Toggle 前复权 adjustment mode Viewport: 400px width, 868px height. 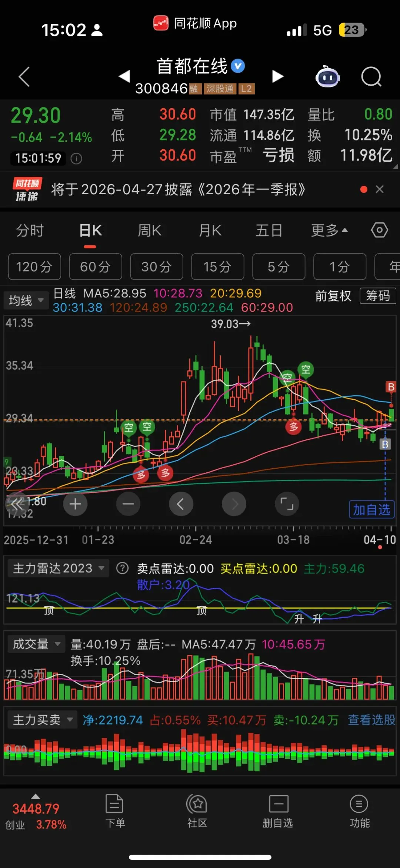pyautogui.click(x=333, y=296)
